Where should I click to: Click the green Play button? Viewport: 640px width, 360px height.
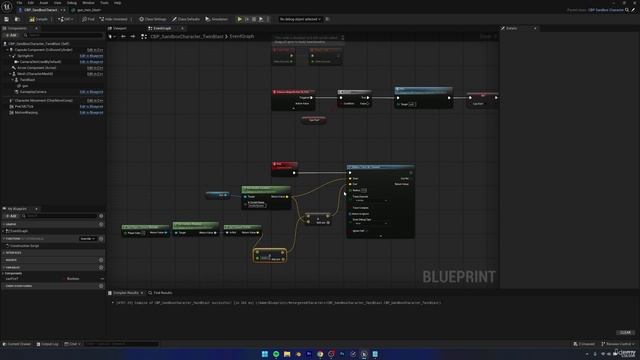coord(240,19)
